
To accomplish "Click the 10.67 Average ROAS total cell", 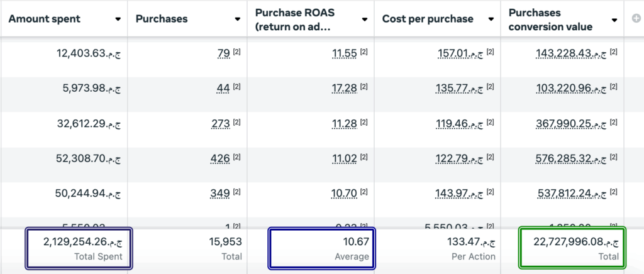I will [322, 248].
